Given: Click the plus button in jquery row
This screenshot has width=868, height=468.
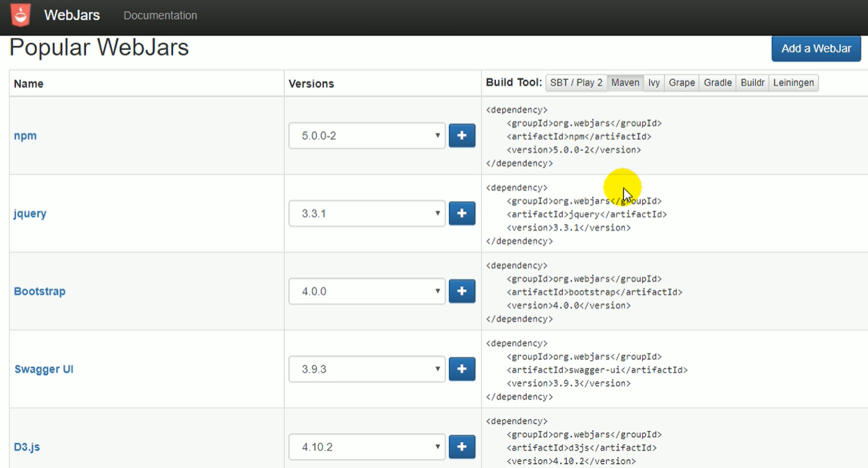Looking at the screenshot, I should point(462,213).
